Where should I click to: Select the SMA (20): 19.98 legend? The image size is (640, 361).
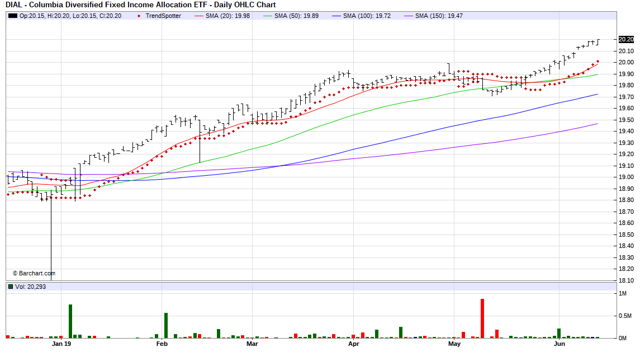click(228, 16)
